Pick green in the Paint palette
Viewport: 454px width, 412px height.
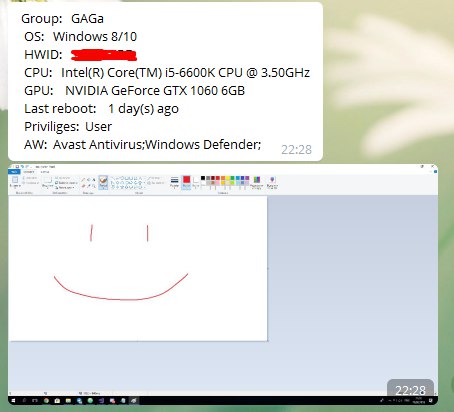[x=233, y=178]
